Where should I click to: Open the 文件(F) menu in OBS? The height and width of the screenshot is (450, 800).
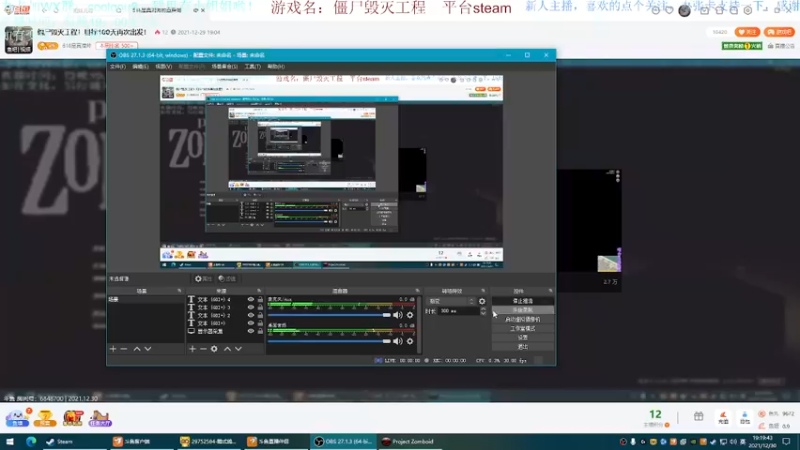coord(117,66)
